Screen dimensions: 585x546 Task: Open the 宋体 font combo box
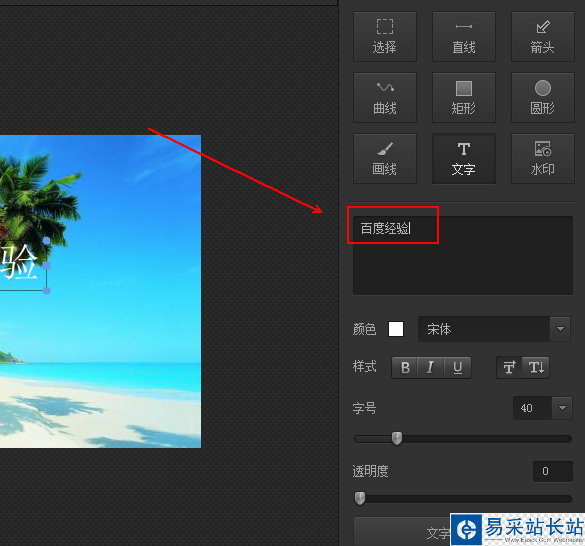click(494, 329)
